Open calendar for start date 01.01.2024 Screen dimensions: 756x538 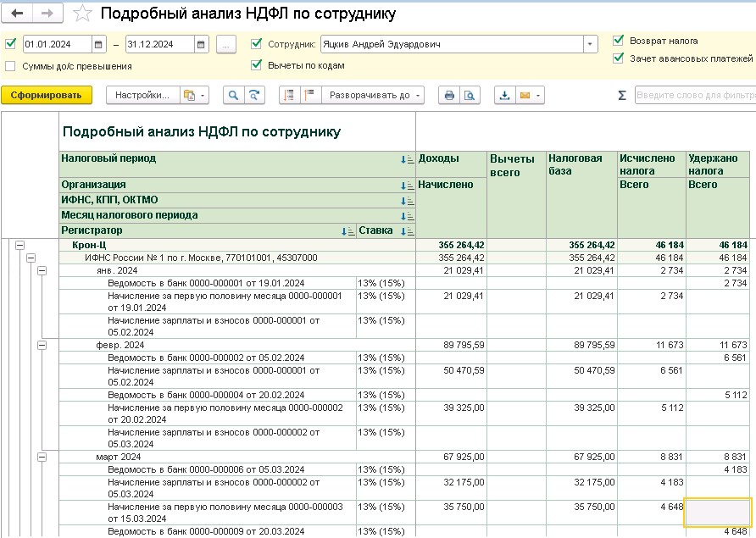(x=98, y=44)
